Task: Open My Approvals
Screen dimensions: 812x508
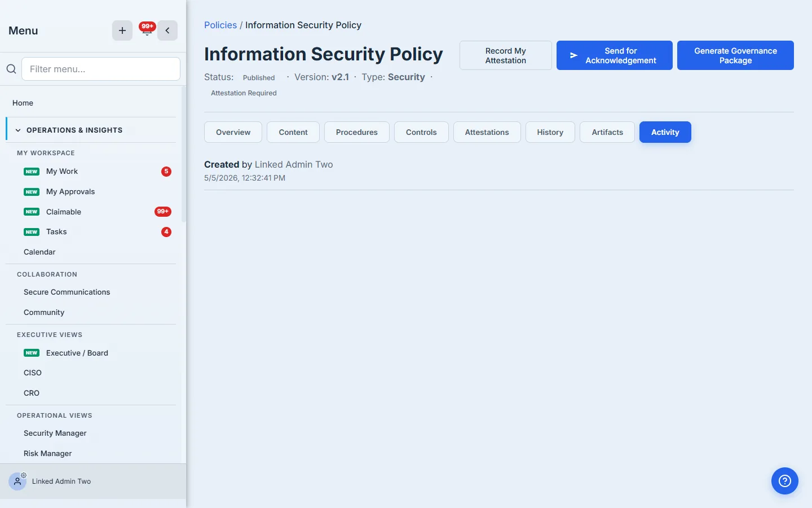Action: coord(70,192)
